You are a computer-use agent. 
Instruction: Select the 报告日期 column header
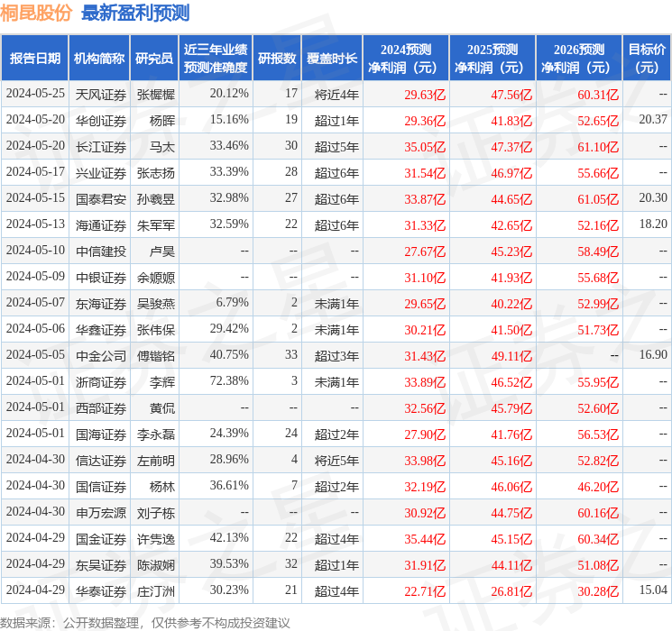[34, 59]
